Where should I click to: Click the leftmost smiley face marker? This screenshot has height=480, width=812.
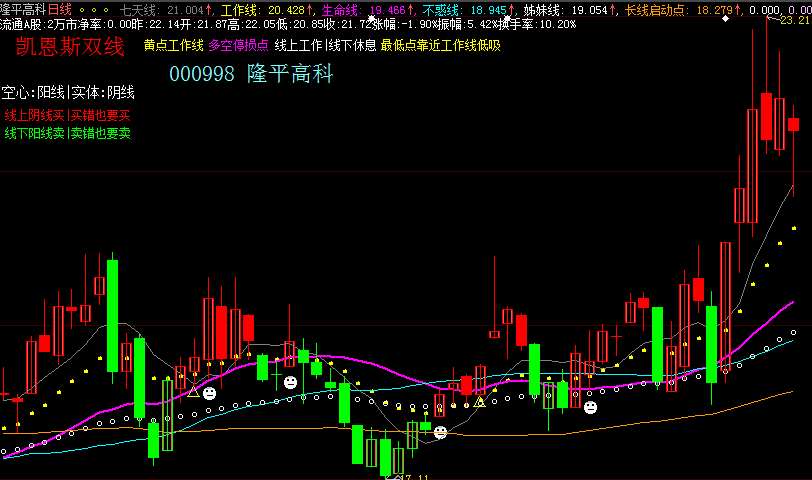[210, 394]
